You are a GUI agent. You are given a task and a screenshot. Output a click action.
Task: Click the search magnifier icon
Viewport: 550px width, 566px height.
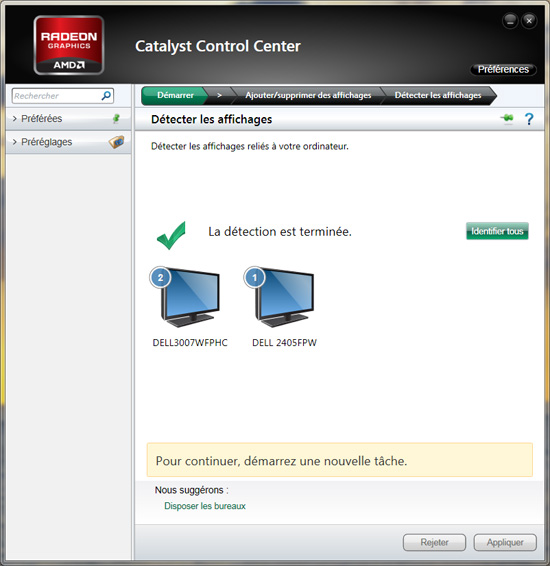click(x=106, y=96)
